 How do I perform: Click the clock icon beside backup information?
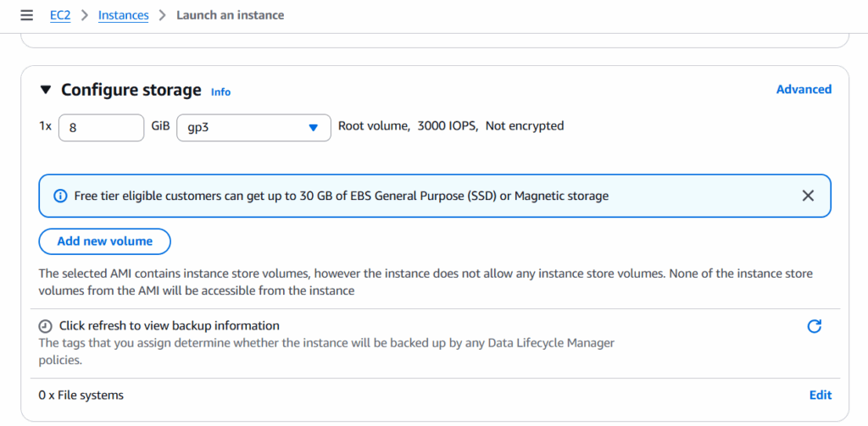[46, 326]
